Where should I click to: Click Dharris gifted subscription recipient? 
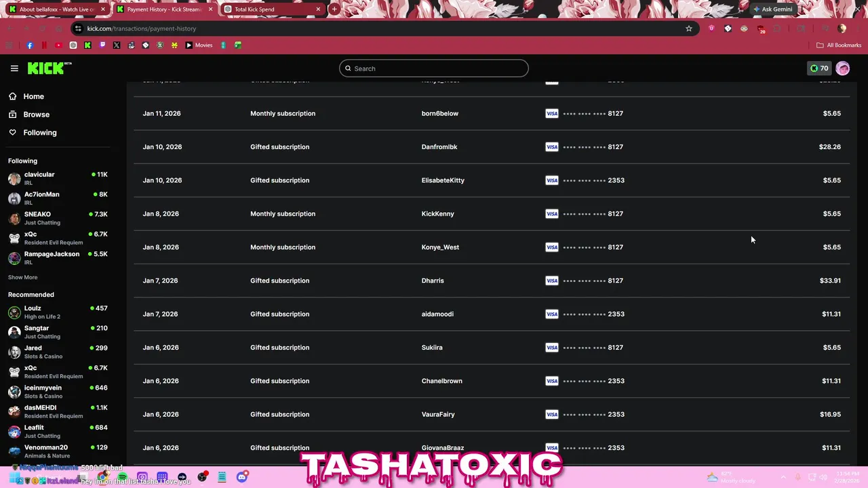[x=433, y=281]
